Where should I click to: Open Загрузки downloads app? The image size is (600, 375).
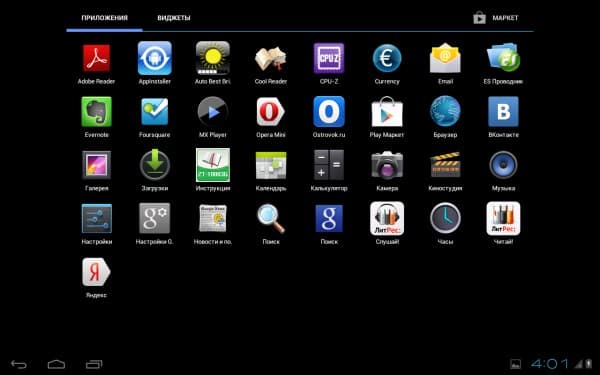(x=155, y=165)
